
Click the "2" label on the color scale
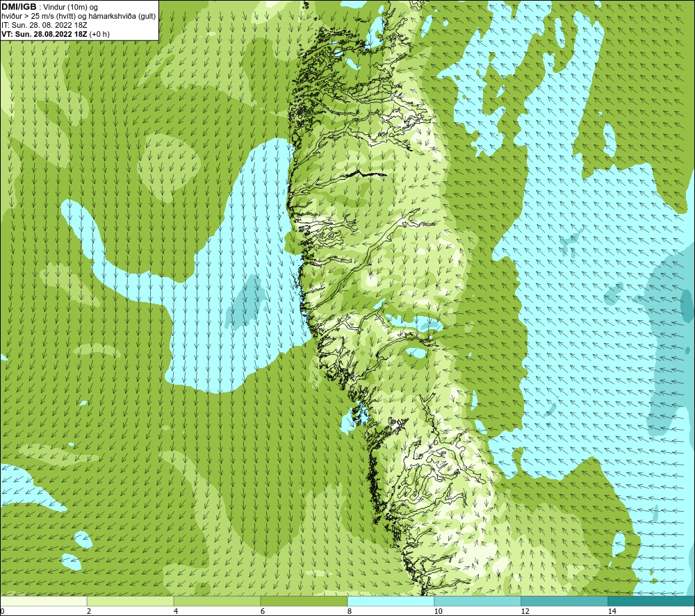pos(89,611)
